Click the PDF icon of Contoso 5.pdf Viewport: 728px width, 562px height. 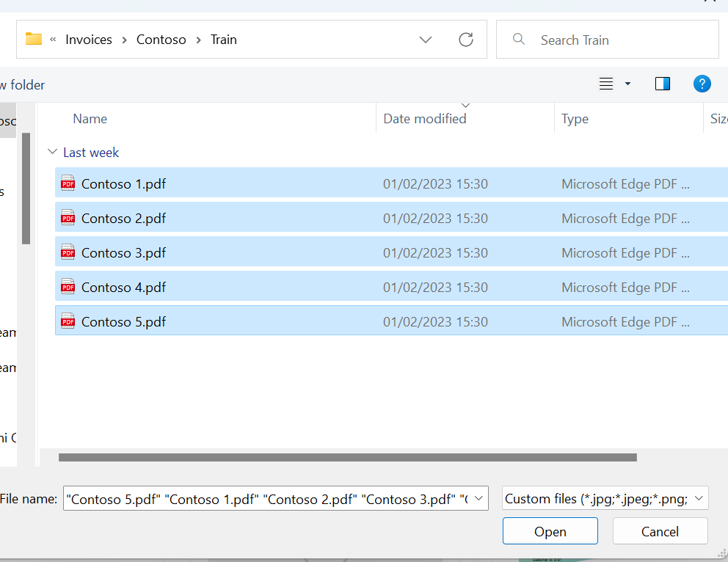tap(68, 321)
